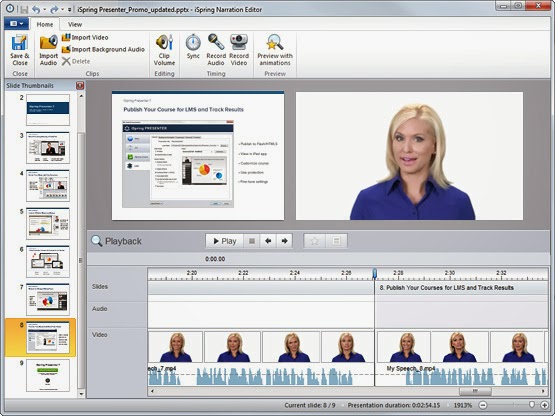Click the slide timing button beside star
Image resolution: width=555 pixels, height=416 pixels.
click(x=336, y=241)
